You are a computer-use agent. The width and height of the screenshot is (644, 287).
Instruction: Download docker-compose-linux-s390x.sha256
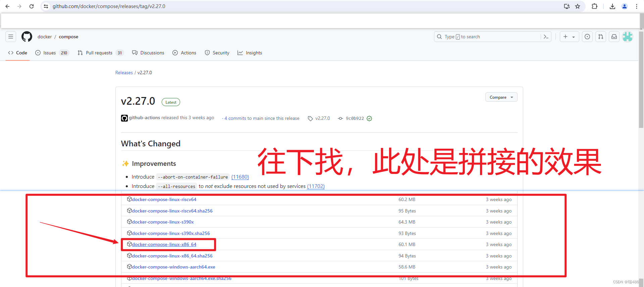(x=171, y=233)
